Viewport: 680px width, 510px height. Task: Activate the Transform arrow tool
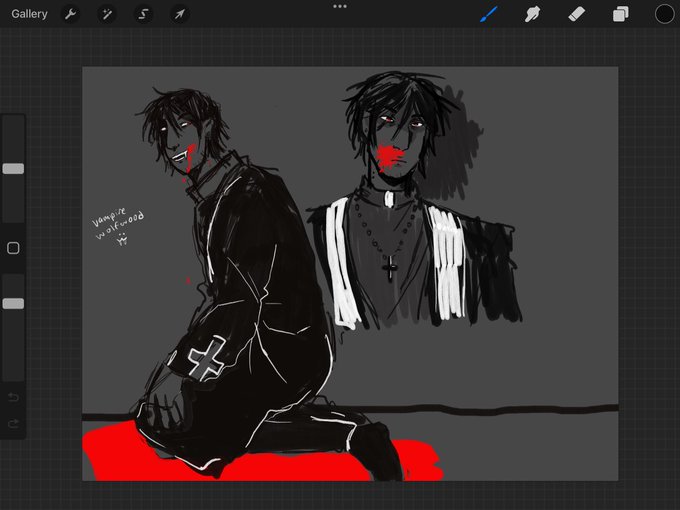[x=180, y=14]
